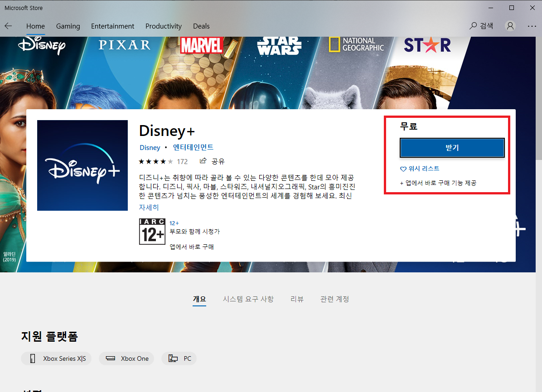
Task: Click the 공유 share label
Action: [218, 161]
